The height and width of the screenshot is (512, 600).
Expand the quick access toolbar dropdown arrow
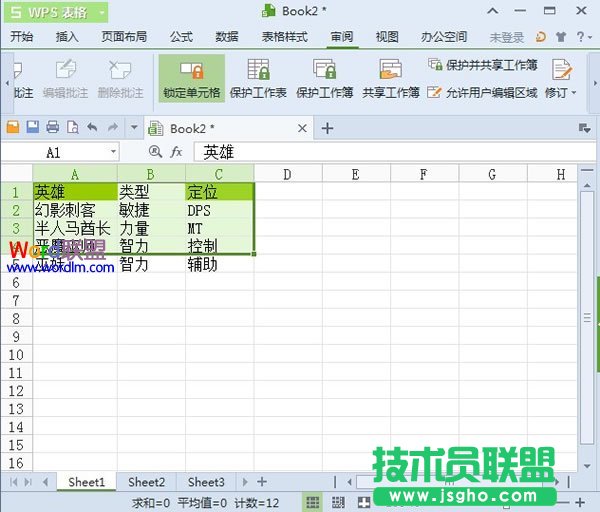pos(134,127)
